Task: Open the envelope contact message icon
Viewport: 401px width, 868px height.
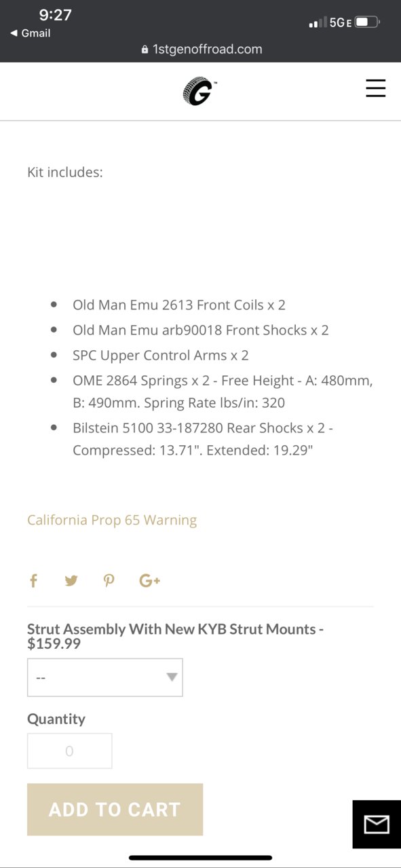Action: (x=376, y=825)
